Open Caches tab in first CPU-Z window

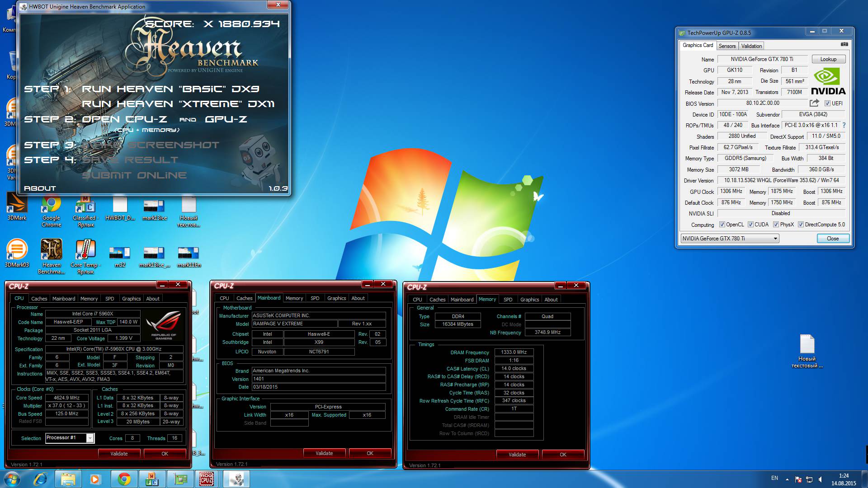click(x=39, y=299)
